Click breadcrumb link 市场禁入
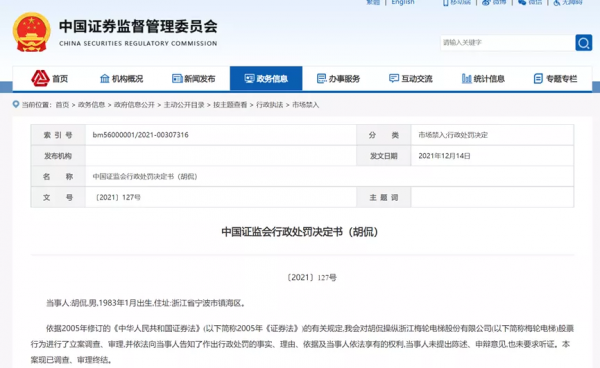This screenshot has height=368, width=600. [x=305, y=105]
